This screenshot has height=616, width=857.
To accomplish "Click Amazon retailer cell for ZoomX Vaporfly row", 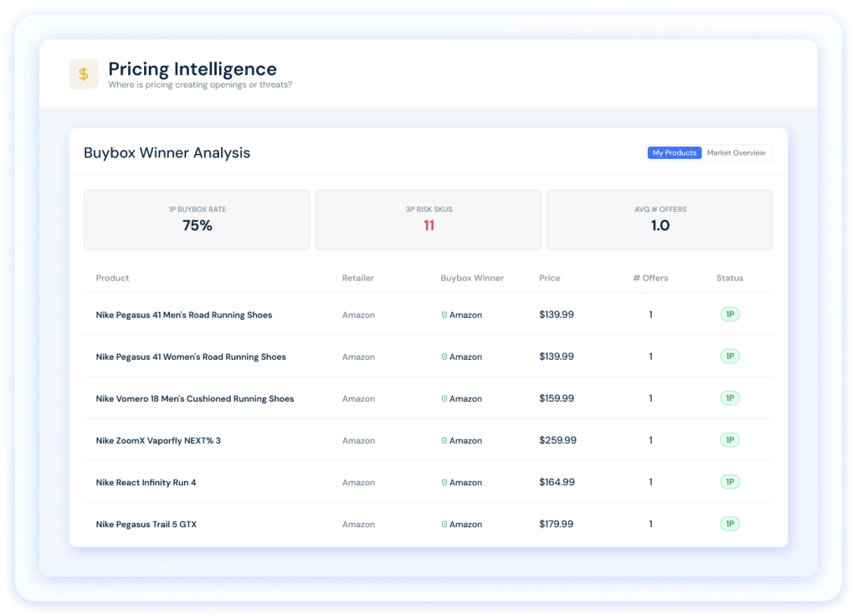I will coord(358,440).
